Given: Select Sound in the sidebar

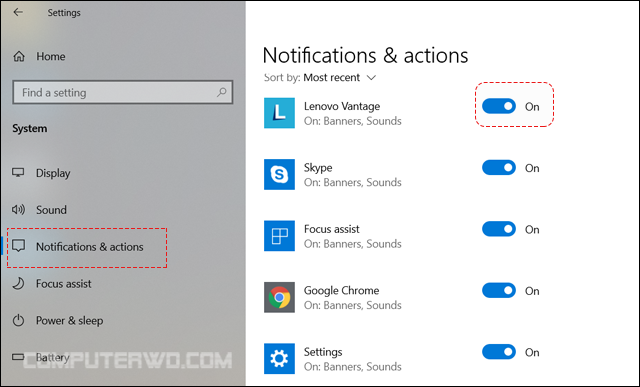Looking at the screenshot, I should point(51,210).
